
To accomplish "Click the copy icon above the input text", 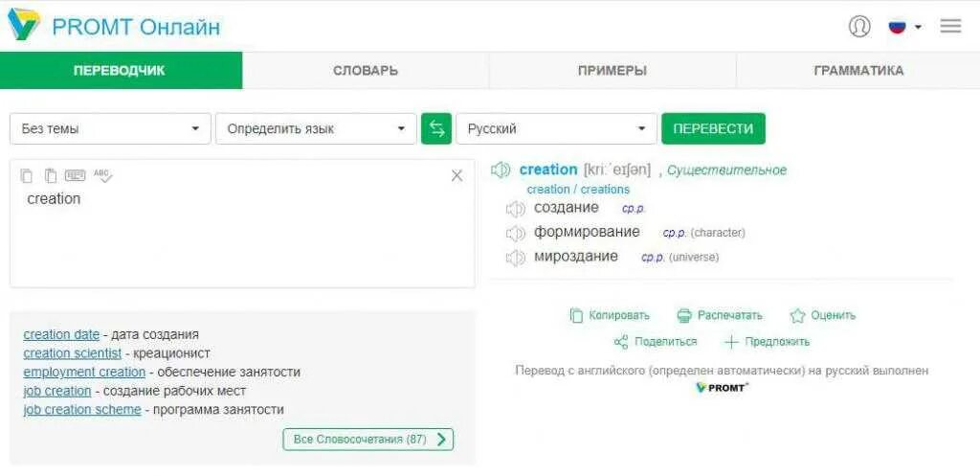I will [x=26, y=176].
